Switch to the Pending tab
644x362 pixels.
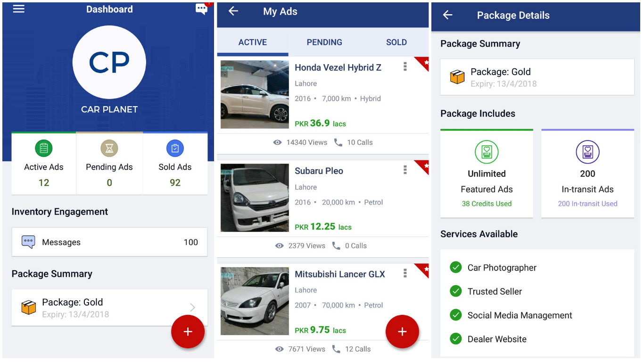[x=324, y=42]
